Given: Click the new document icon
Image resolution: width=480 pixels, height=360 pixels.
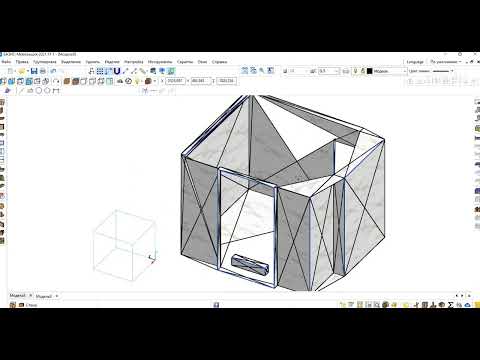Looking at the screenshot, I should (x=10, y=71).
